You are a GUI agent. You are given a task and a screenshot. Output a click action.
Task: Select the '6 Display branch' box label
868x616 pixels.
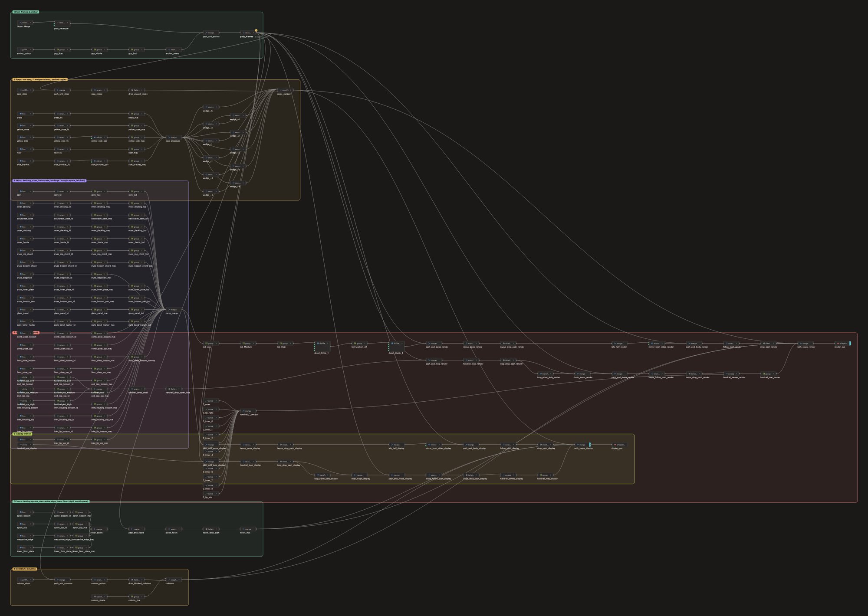click(22, 434)
